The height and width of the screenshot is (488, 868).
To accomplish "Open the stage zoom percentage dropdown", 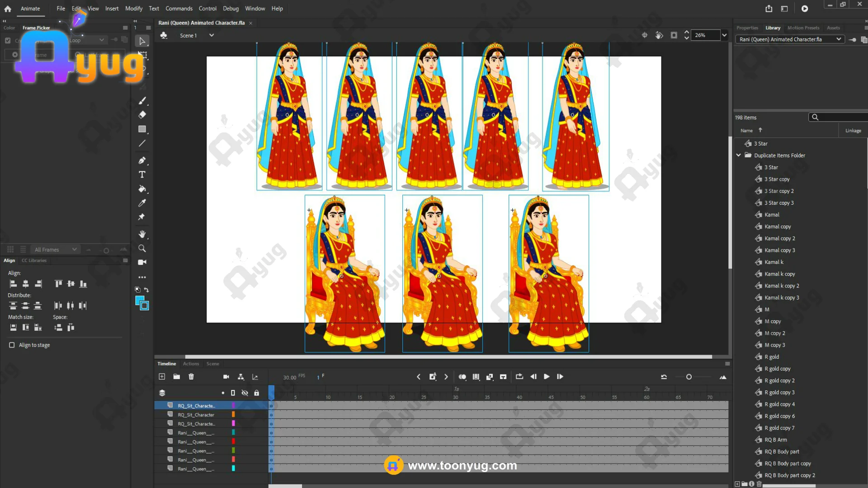I will pos(724,35).
